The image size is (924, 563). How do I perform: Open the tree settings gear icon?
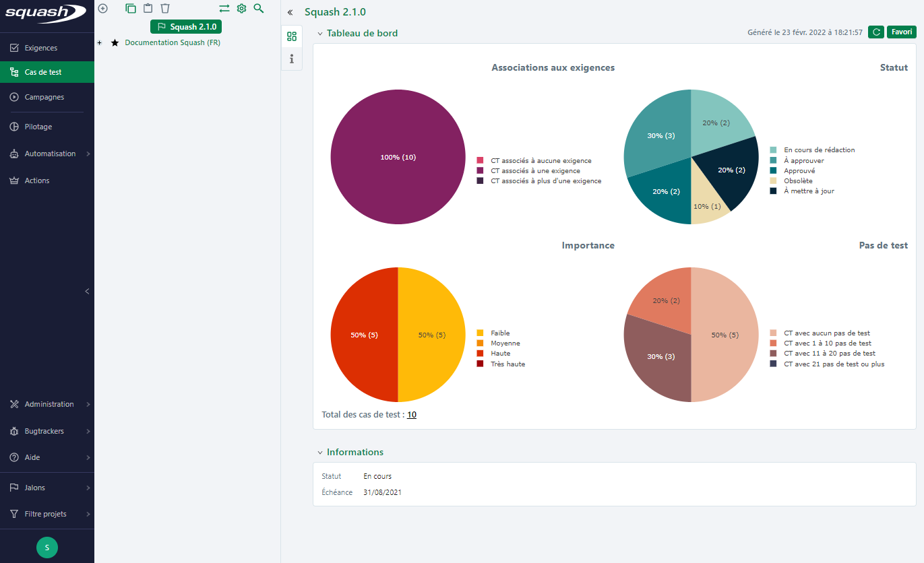(x=241, y=8)
